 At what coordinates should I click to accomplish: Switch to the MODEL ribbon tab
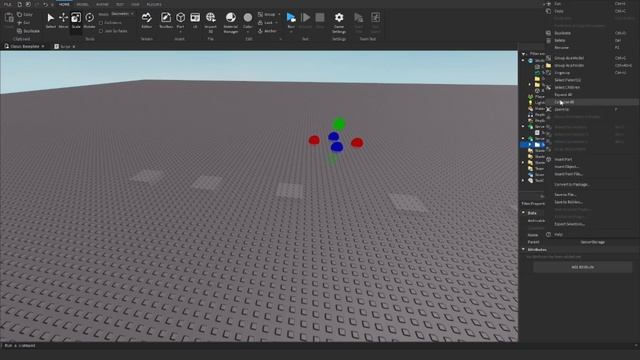(82, 4)
